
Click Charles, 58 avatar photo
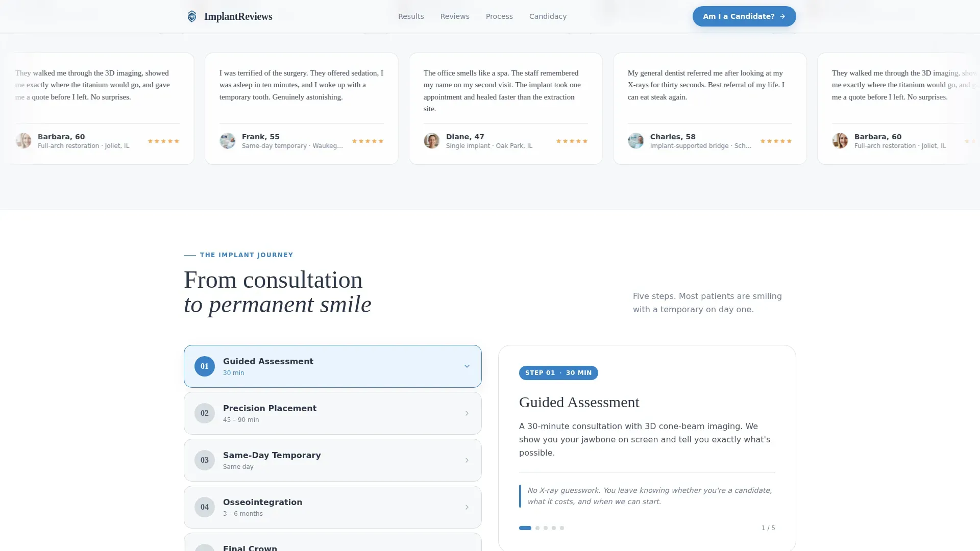point(636,141)
